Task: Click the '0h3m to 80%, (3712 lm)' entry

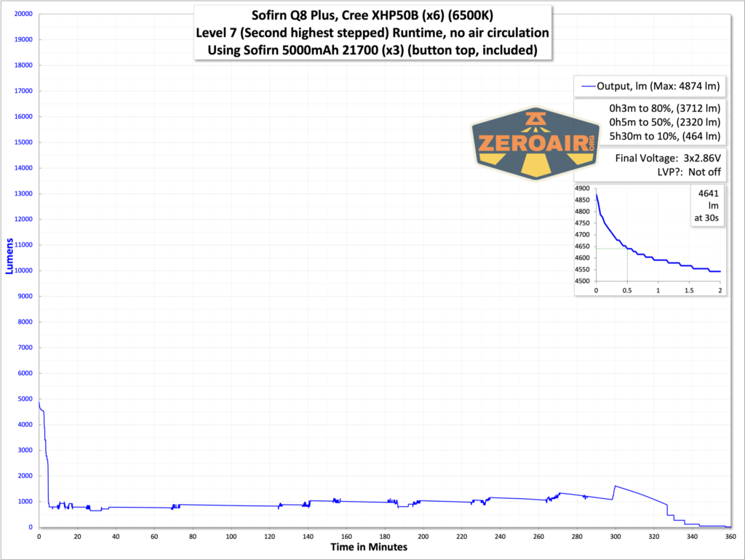Action: coord(664,108)
